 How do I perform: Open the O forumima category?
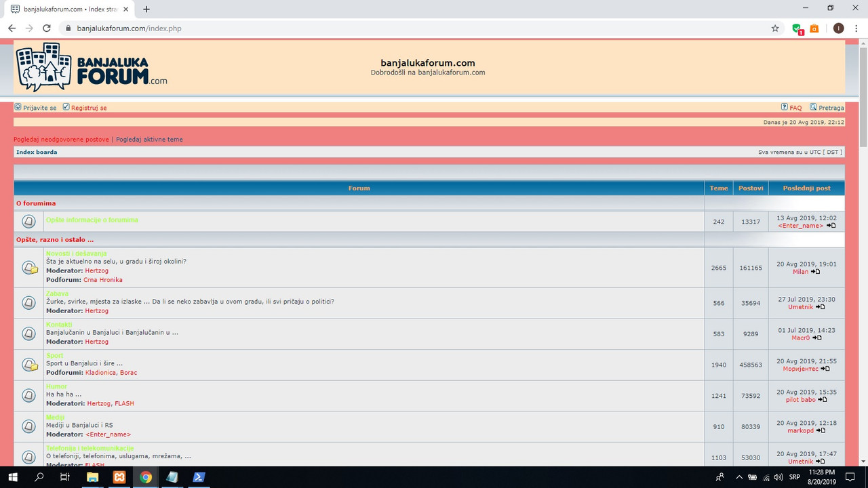[36, 203]
